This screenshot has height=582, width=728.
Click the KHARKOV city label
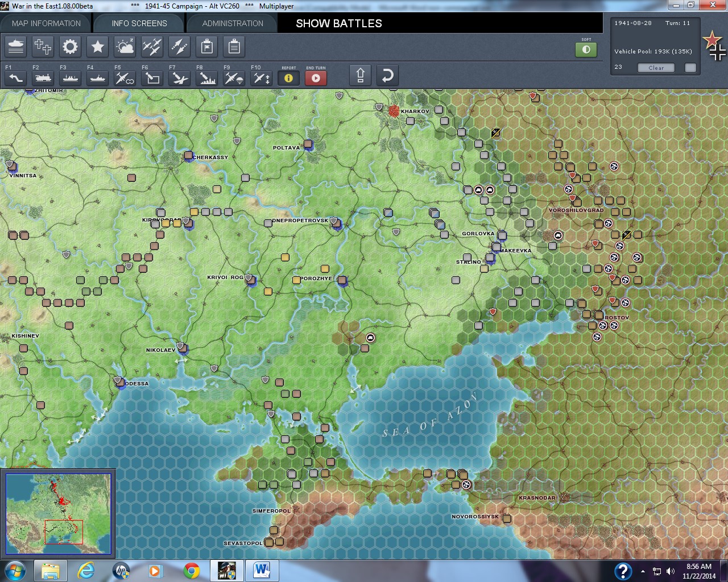coord(415,111)
